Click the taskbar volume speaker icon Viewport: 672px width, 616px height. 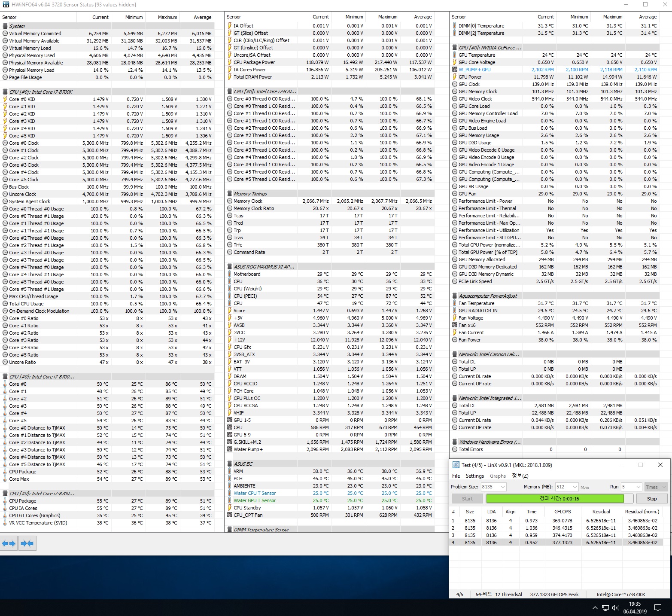[x=615, y=608]
